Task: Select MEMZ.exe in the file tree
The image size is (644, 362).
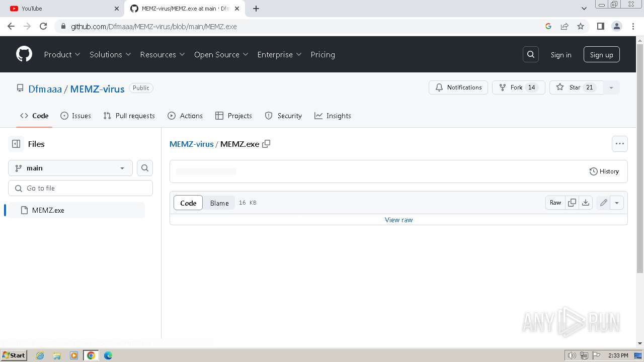Action: tap(76, 210)
